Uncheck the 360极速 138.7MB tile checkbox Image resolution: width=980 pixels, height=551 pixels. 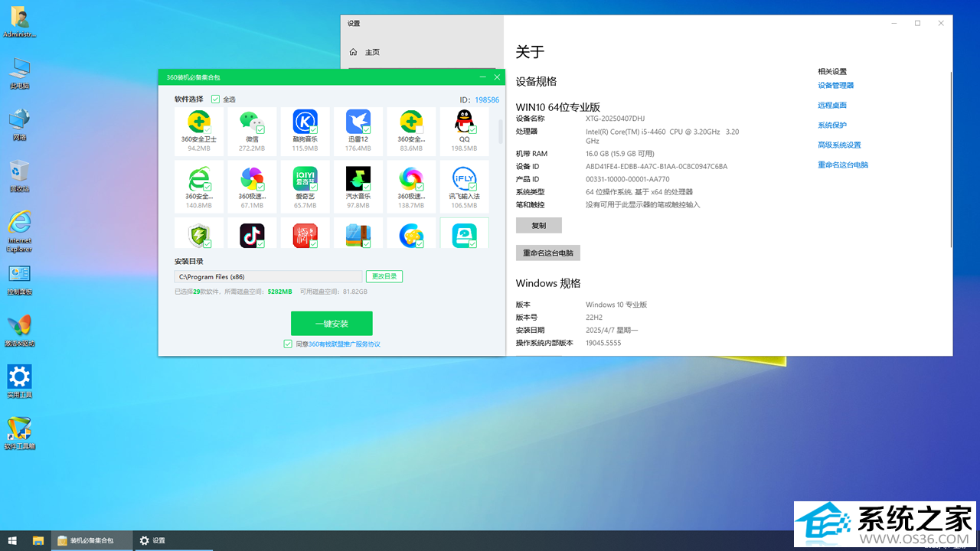(x=419, y=187)
